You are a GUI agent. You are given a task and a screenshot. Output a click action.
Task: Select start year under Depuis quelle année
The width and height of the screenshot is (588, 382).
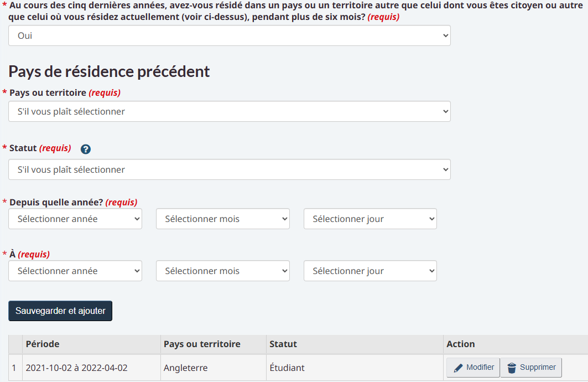(x=75, y=219)
